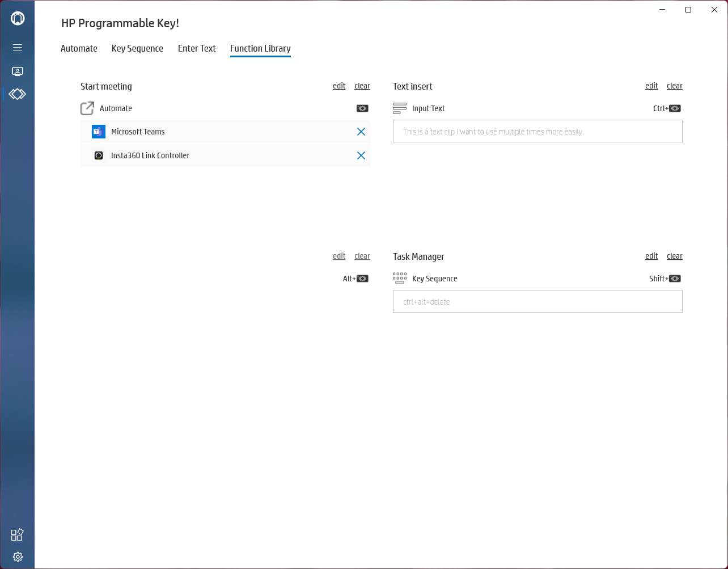This screenshot has height=569, width=728.
Task: Select the device monitor icon in sidebar
Action: pyautogui.click(x=18, y=71)
